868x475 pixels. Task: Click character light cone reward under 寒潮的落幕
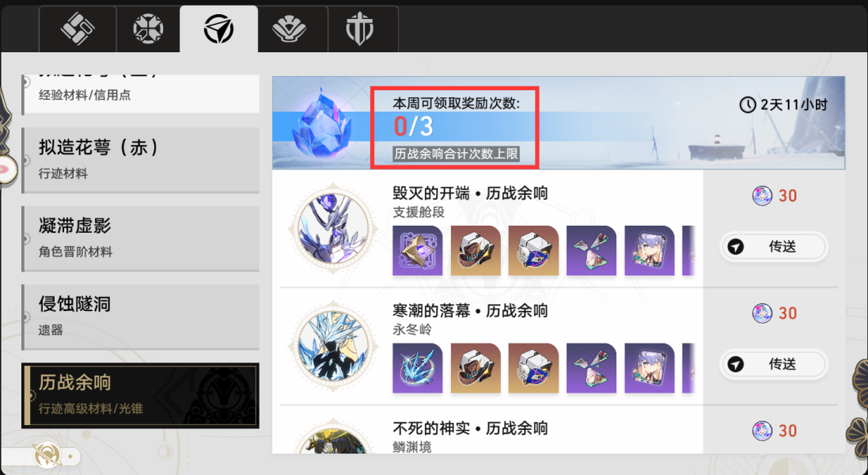(650, 368)
